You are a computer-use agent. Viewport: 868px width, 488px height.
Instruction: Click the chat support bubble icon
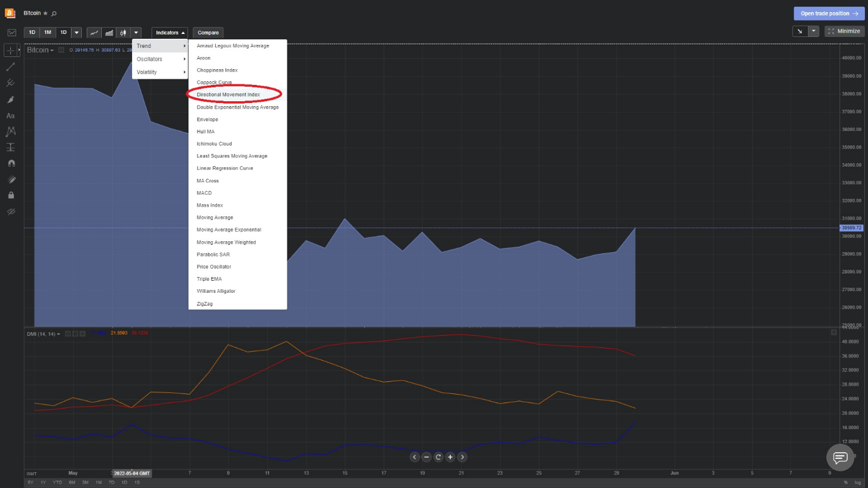840,457
